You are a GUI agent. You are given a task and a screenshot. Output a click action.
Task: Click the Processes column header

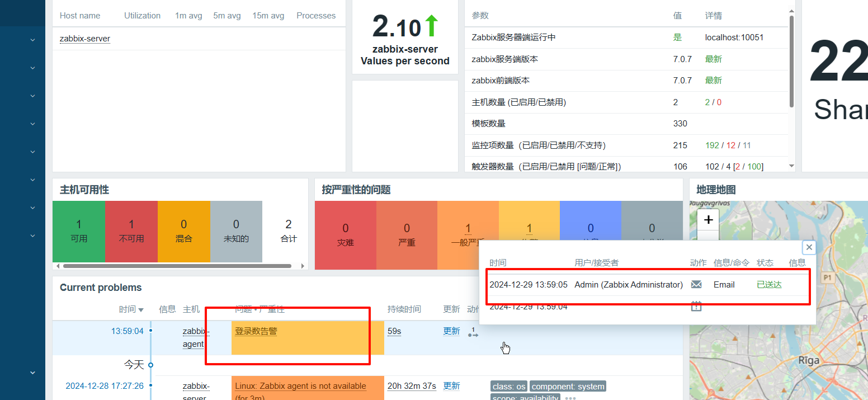316,16
